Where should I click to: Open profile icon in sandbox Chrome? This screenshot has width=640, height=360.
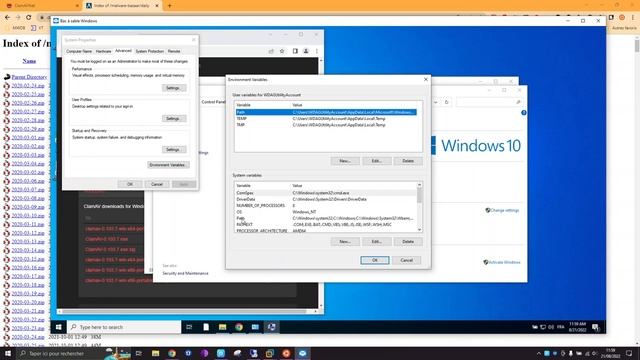(x=306, y=51)
